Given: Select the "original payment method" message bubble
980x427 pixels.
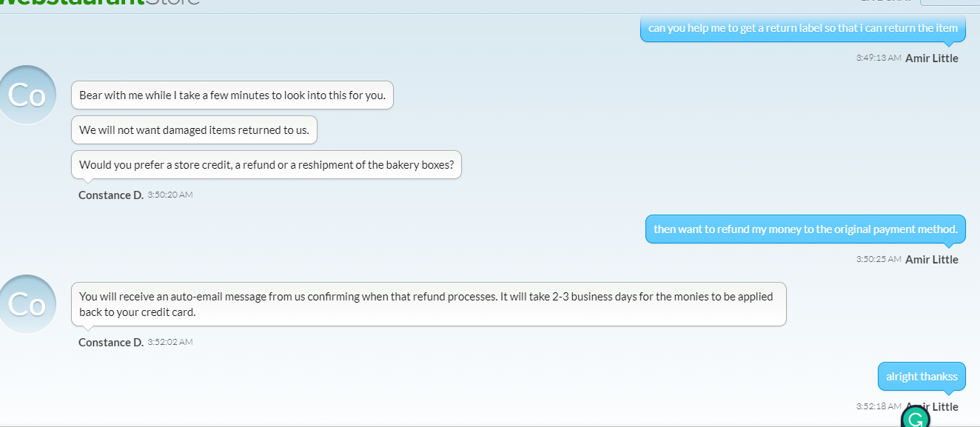Looking at the screenshot, I should [x=805, y=229].
